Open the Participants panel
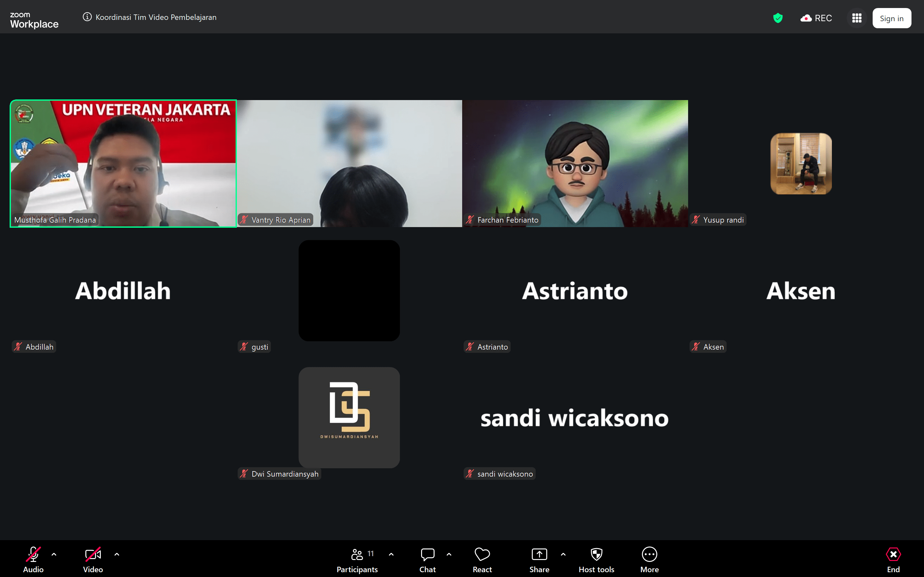 [x=357, y=559]
